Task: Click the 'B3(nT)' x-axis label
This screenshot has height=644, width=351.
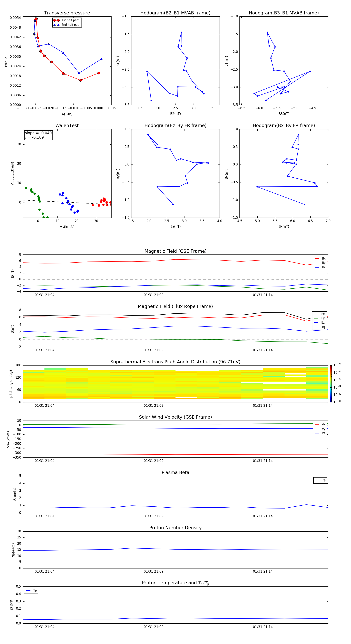Action: tap(284, 114)
